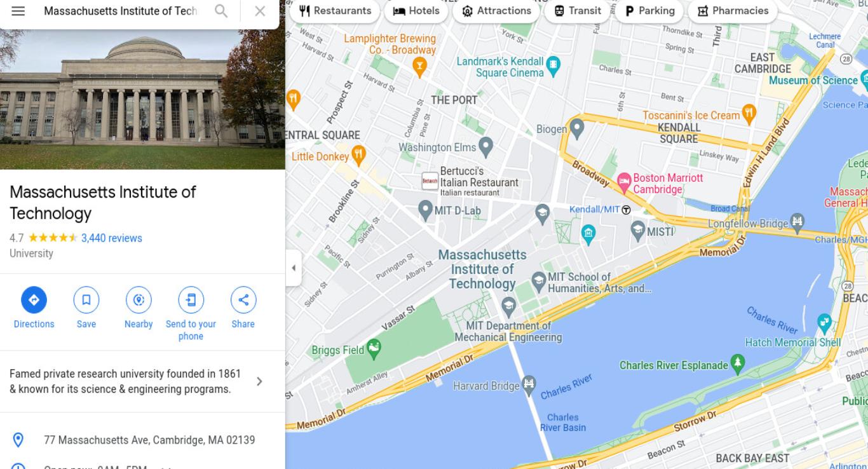
Task: Get Directions to MIT
Action: pos(34,300)
